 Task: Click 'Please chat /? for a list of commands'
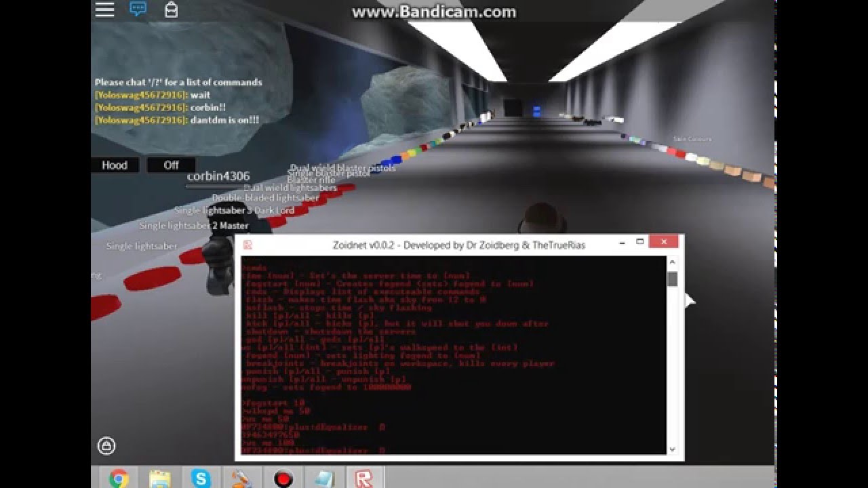click(178, 82)
